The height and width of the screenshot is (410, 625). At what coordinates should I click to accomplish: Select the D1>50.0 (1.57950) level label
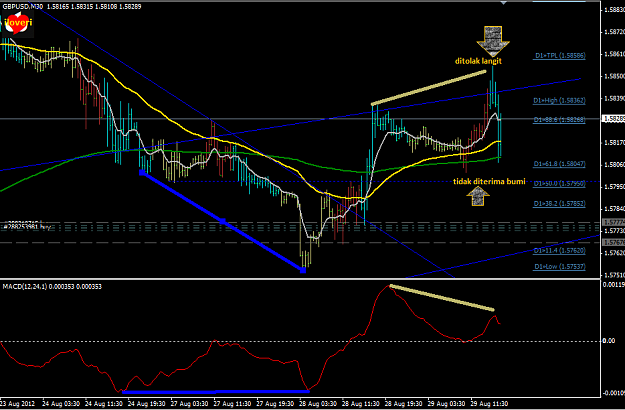click(559, 184)
